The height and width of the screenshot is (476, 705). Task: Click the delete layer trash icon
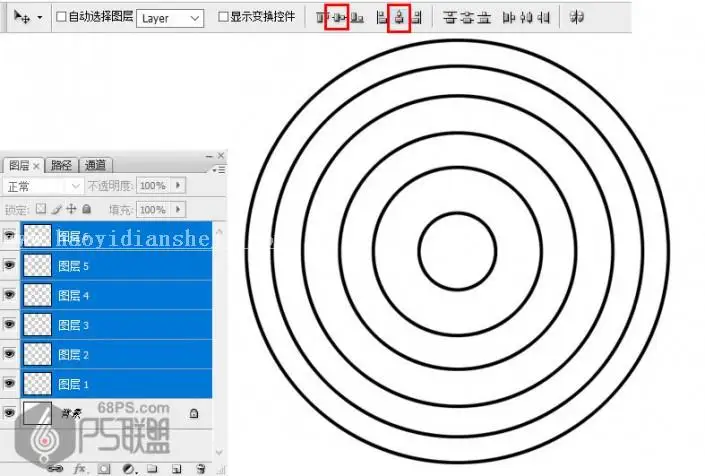(x=201, y=469)
